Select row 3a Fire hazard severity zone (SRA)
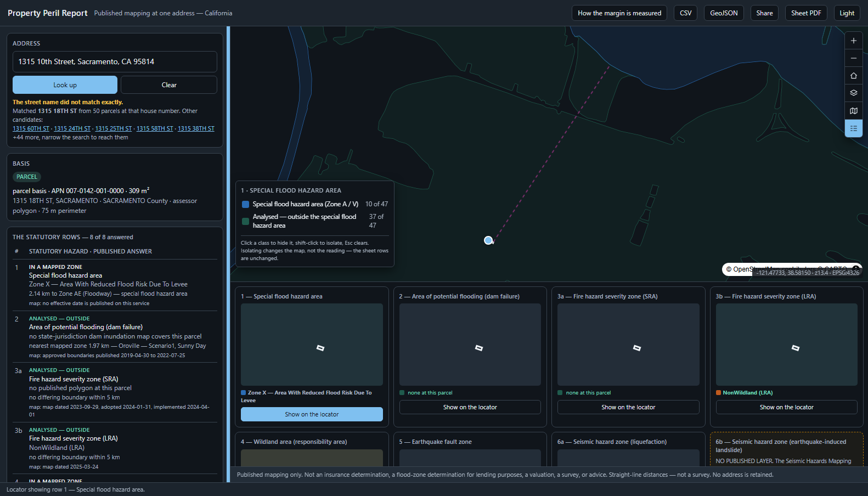This screenshot has width=868, height=496. click(115, 392)
